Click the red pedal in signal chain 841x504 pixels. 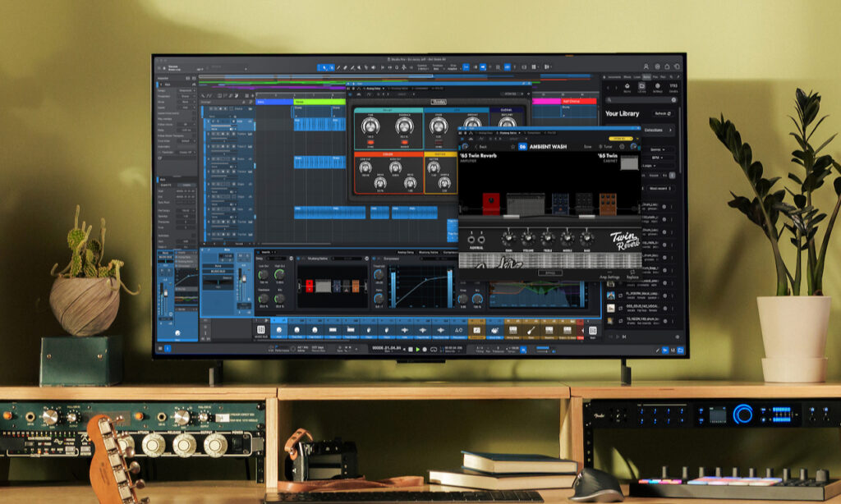[490, 204]
